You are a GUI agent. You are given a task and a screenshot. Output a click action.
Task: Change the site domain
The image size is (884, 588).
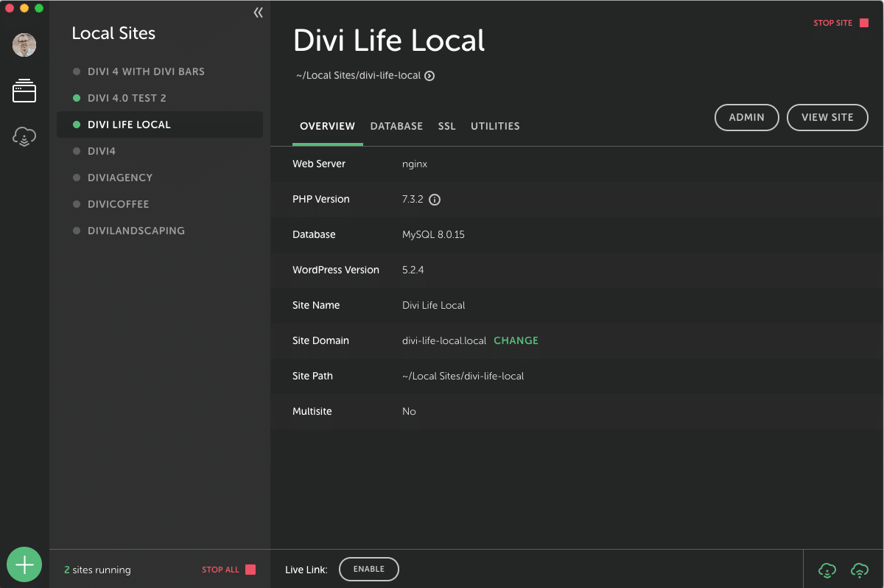(516, 340)
